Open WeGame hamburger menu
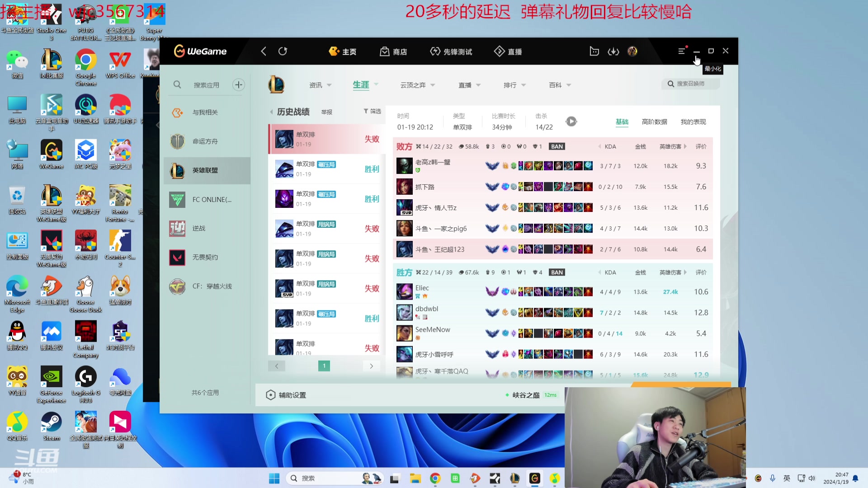The width and height of the screenshot is (868, 488). click(682, 52)
